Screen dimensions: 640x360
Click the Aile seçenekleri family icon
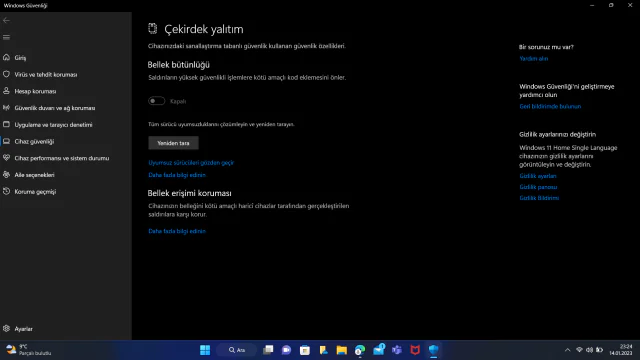click(6, 175)
